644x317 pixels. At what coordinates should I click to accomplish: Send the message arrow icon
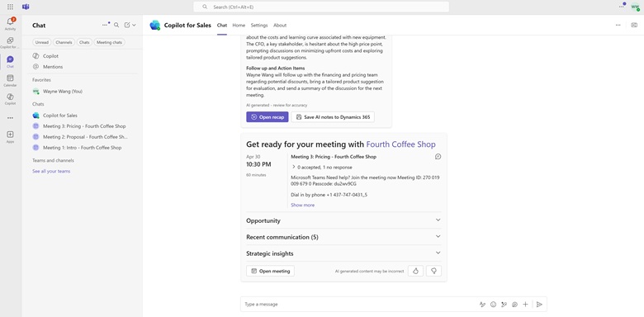coord(540,305)
